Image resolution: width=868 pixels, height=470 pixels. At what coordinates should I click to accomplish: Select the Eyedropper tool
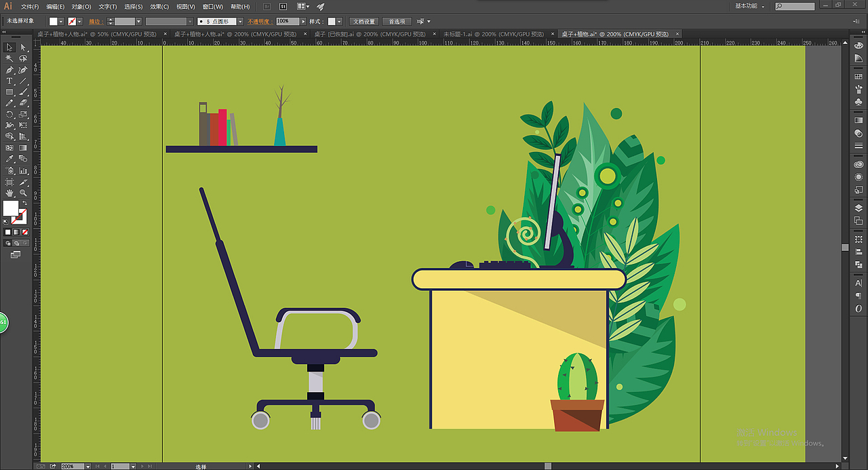9,159
